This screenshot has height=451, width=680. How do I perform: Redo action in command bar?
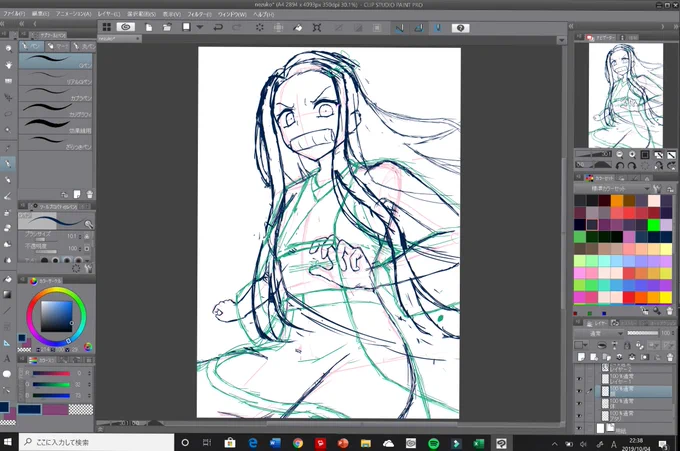[x=237, y=27]
